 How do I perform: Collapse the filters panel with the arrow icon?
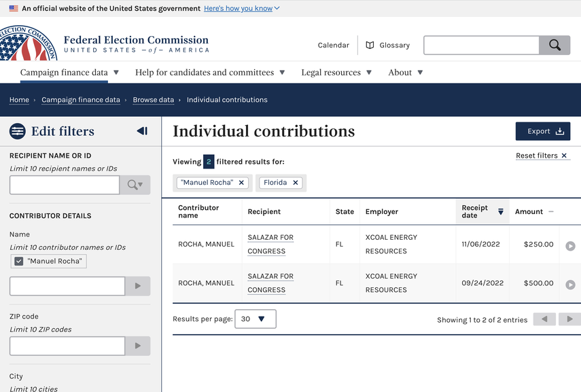[142, 130]
